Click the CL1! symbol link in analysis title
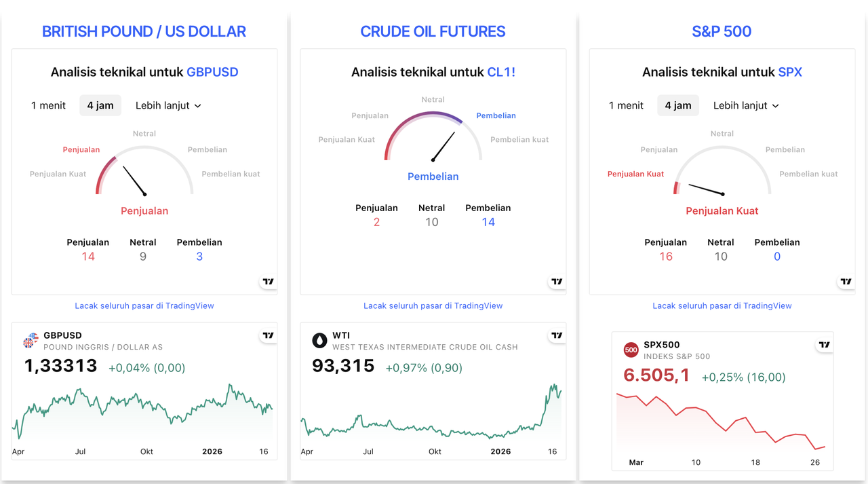The height and width of the screenshot is (484, 868). (501, 72)
